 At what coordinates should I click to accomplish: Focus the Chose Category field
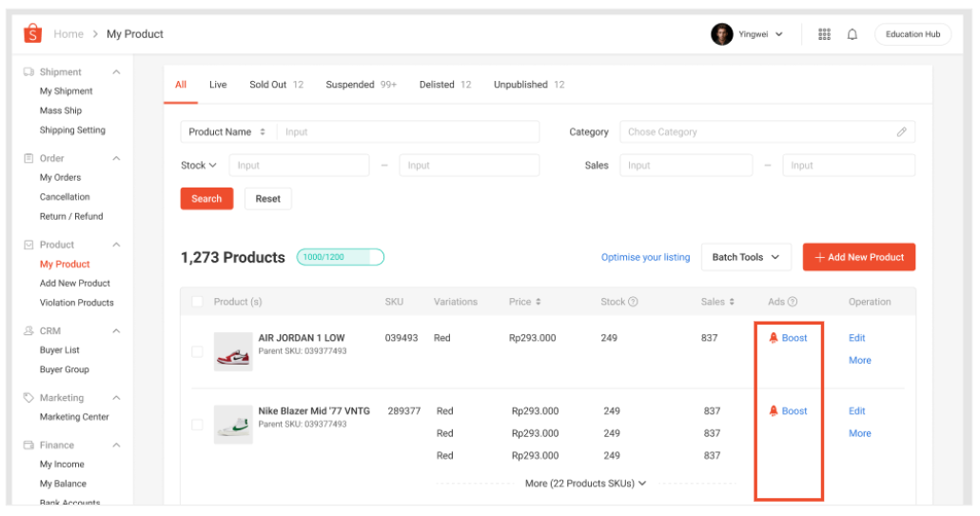(x=768, y=132)
